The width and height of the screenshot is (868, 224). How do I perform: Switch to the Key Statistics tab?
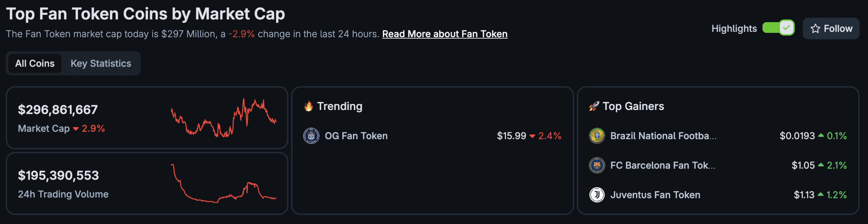click(101, 64)
